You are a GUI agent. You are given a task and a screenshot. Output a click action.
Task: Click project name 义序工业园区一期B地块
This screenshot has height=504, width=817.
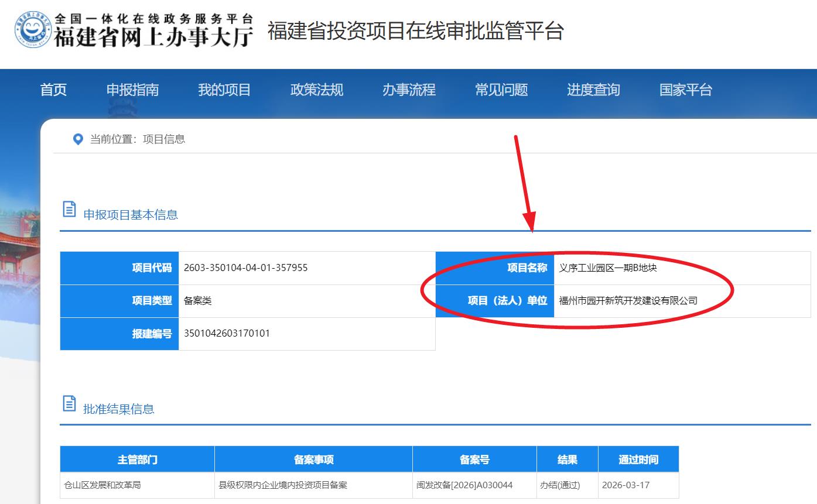click(x=608, y=268)
